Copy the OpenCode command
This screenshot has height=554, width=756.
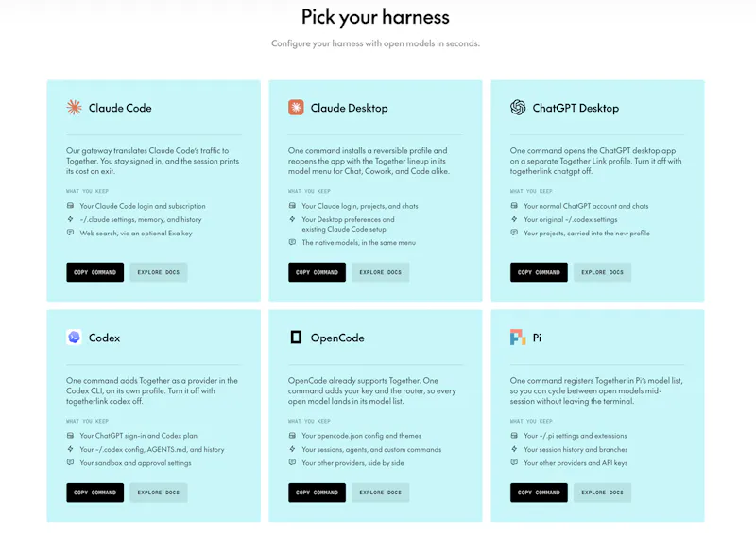tap(317, 493)
